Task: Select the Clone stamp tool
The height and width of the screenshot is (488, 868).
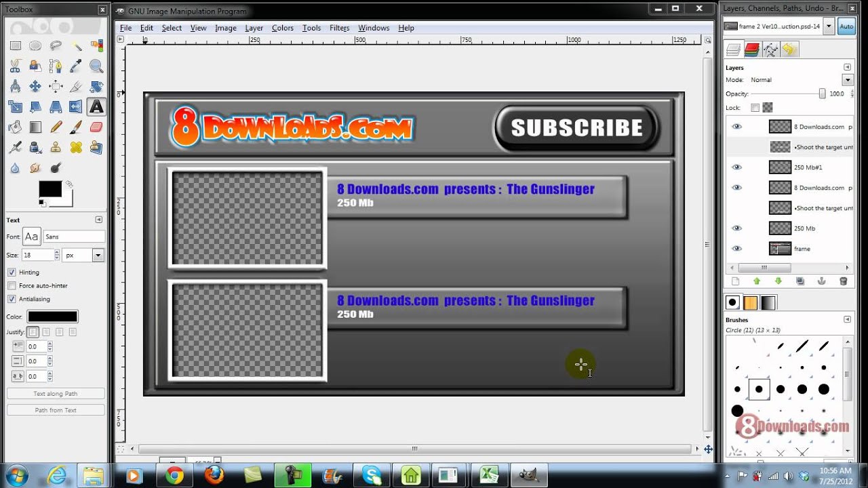Action: [56, 148]
